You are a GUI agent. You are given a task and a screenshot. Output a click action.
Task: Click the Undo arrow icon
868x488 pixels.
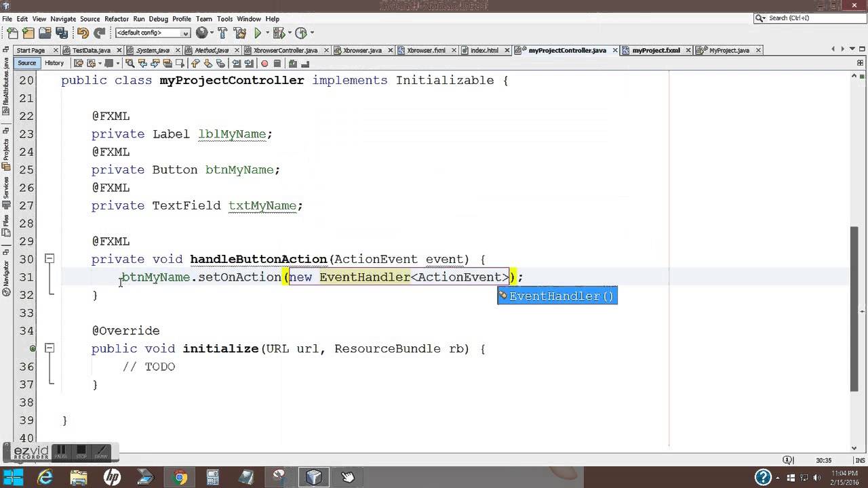[83, 33]
